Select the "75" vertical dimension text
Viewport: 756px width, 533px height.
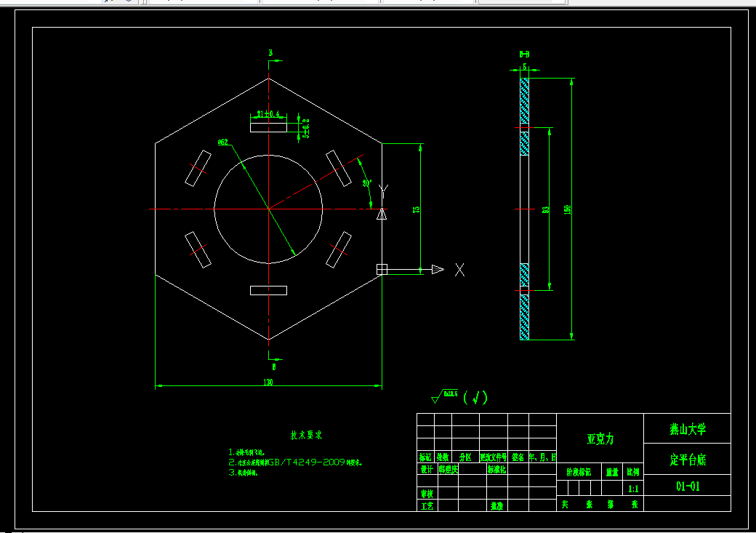pyautogui.click(x=416, y=209)
